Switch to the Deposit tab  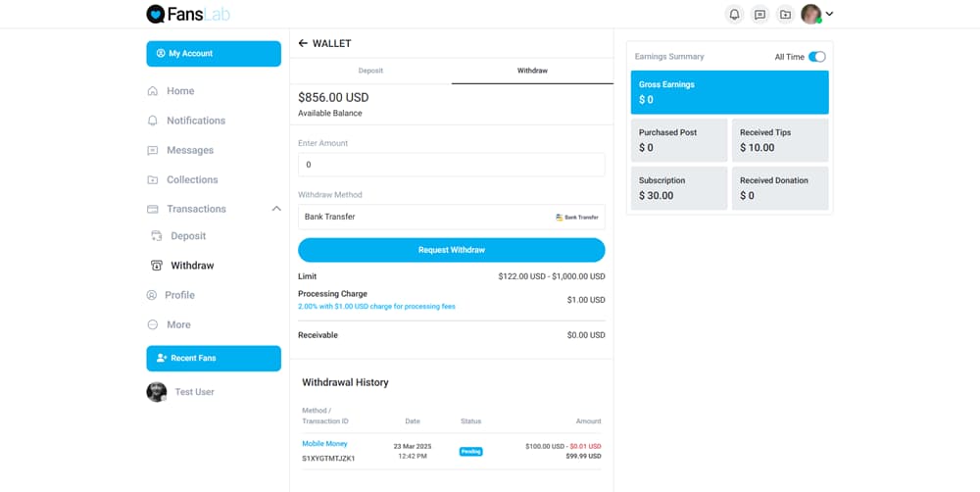pos(370,71)
